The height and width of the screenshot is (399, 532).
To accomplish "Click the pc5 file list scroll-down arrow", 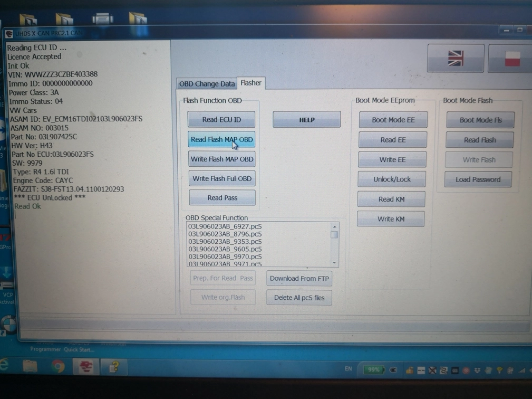I will [x=334, y=262].
